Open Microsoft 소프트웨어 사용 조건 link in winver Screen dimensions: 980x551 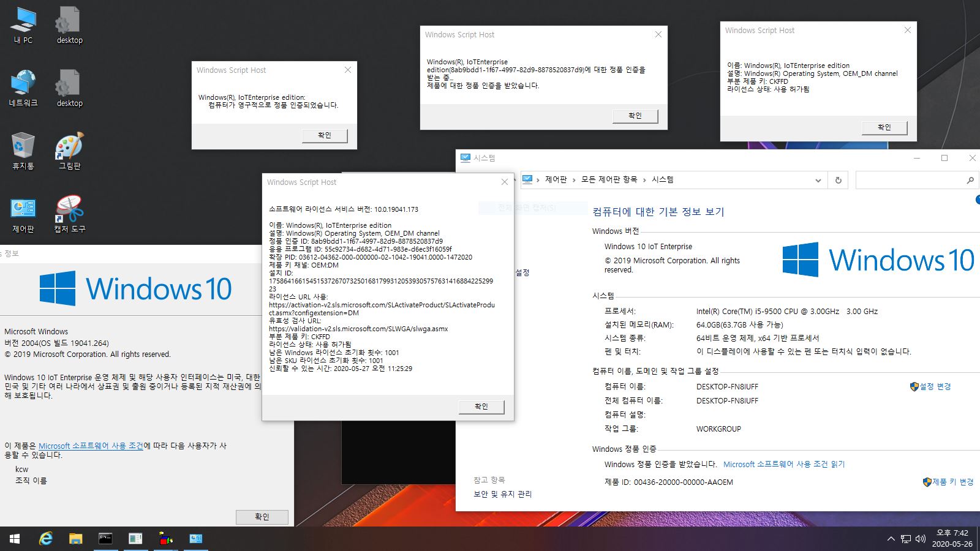click(x=91, y=446)
